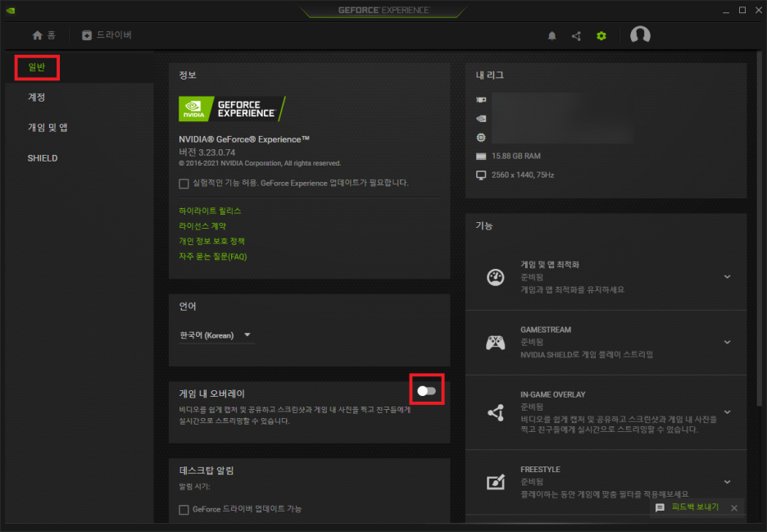
Task: Select 게임 및 앱 in sidebar
Action: pyautogui.click(x=48, y=128)
